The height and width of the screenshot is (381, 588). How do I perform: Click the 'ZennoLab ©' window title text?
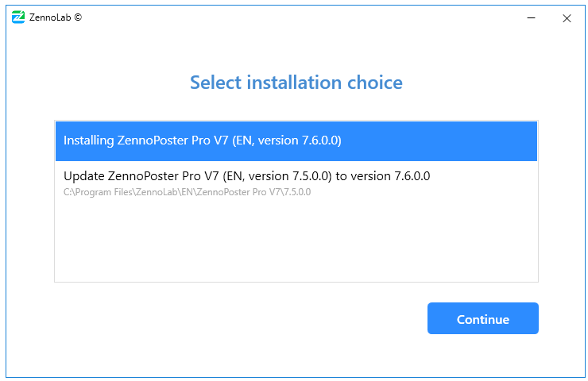pos(56,17)
